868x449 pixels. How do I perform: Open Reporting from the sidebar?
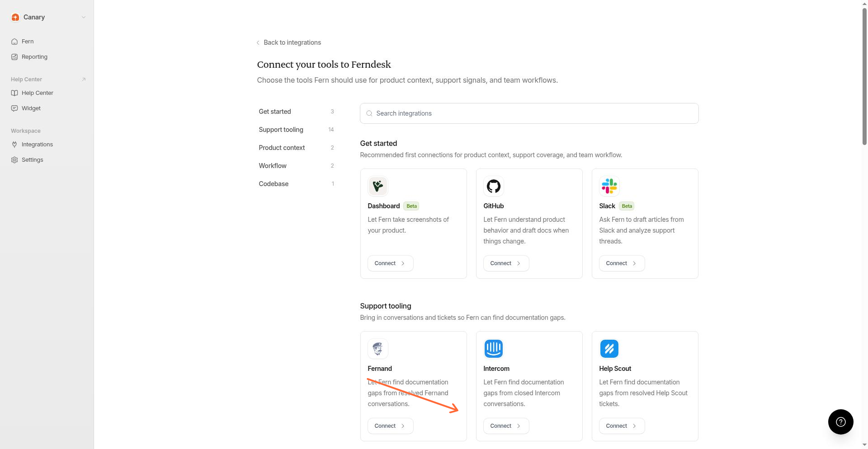(34, 57)
